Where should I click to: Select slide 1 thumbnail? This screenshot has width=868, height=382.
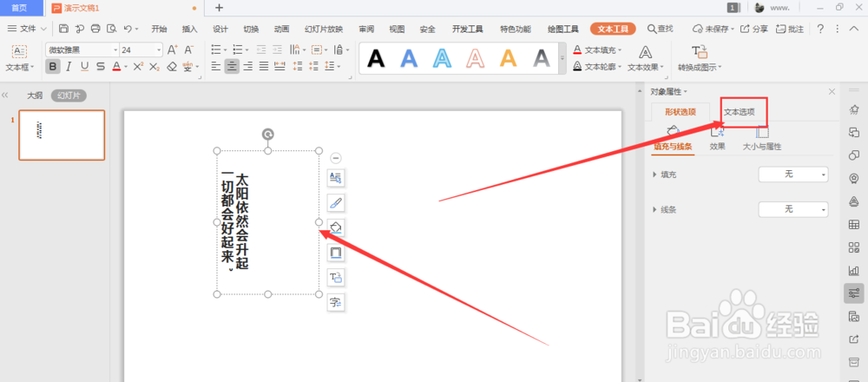62,135
